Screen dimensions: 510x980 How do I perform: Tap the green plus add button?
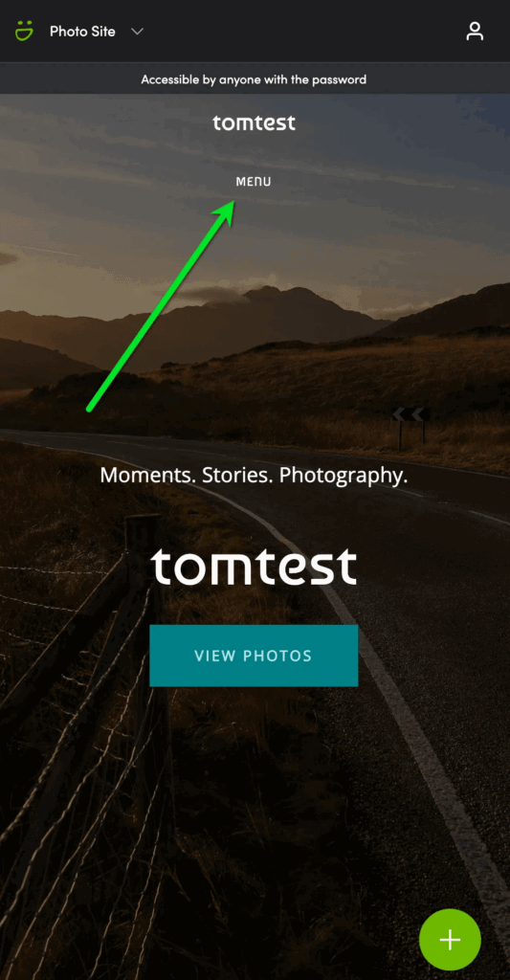[450, 940]
